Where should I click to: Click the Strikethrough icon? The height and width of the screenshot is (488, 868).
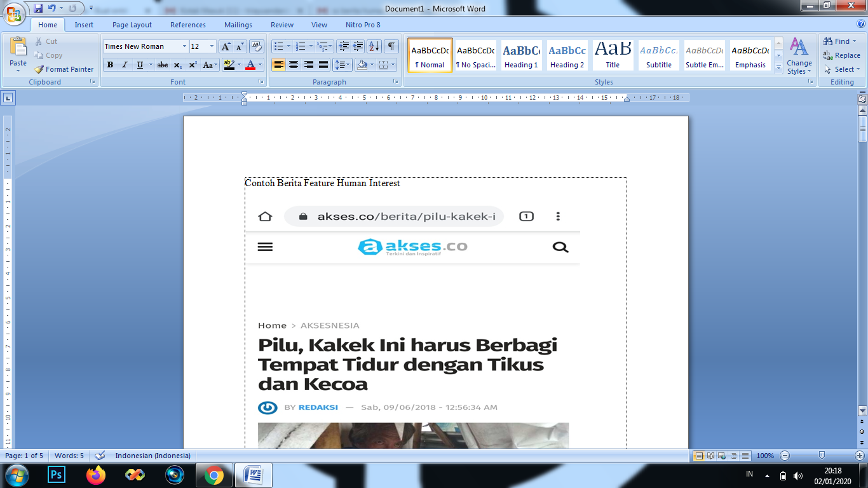click(163, 65)
